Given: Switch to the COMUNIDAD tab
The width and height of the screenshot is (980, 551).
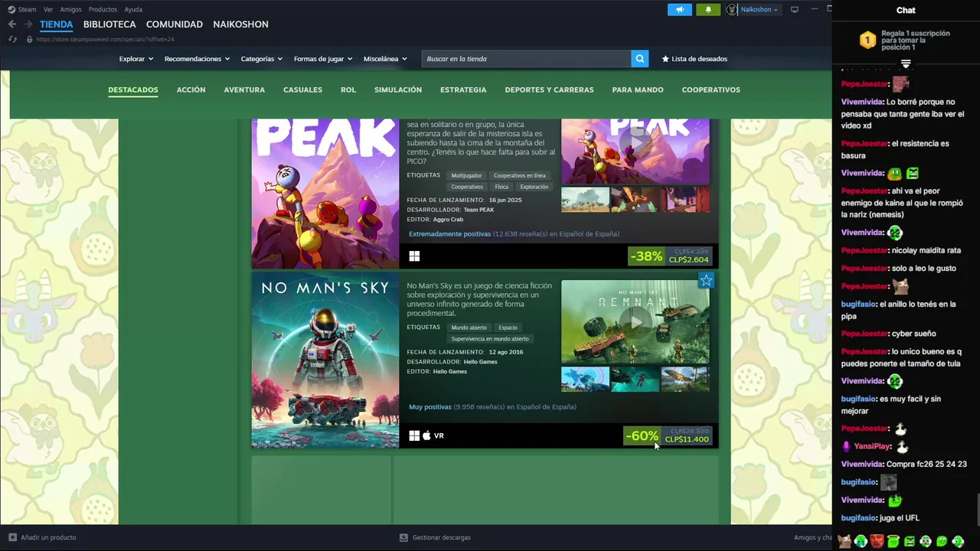Looking at the screenshot, I should (175, 24).
